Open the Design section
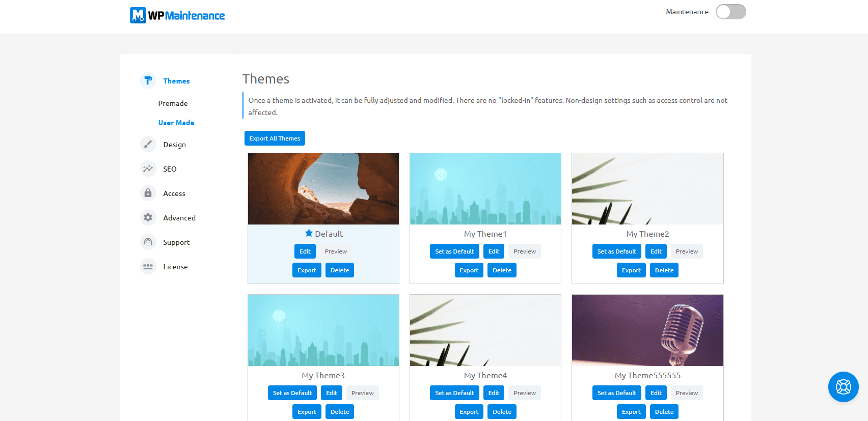The image size is (868, 421). coord(174,145)
